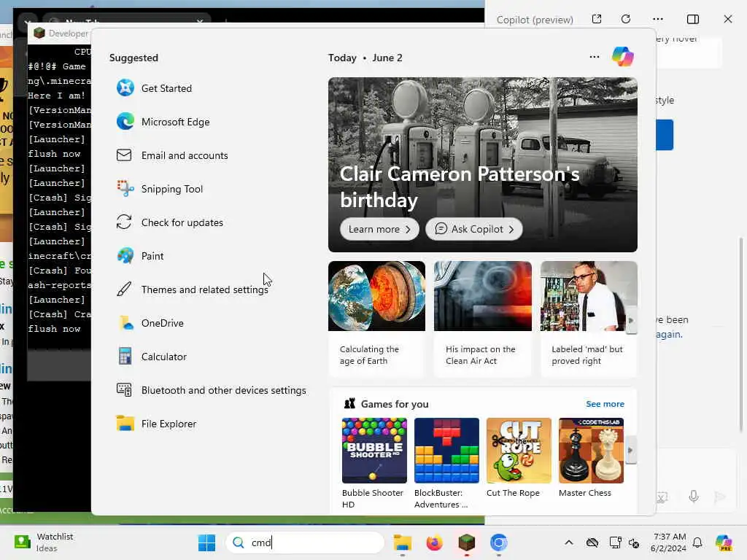Open Chromium browser on the taskbar
747x560 pixels.
click(498, 542)
